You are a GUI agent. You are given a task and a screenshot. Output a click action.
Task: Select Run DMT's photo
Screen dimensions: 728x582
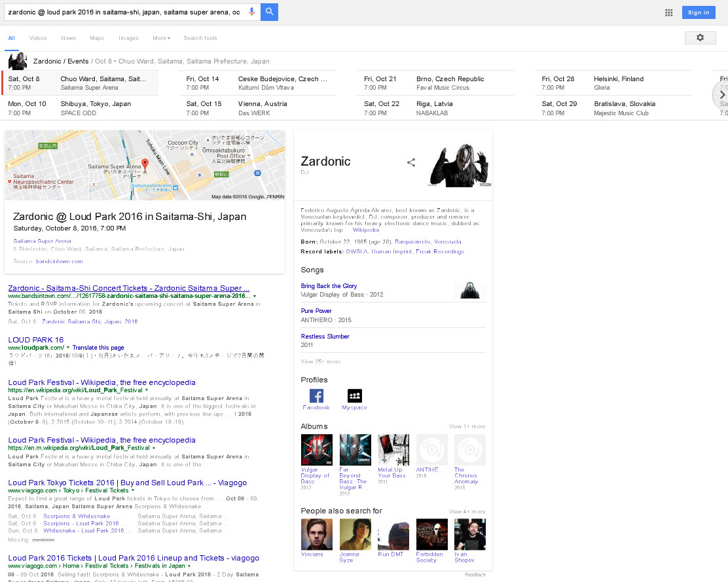click(x=393, y=534)
